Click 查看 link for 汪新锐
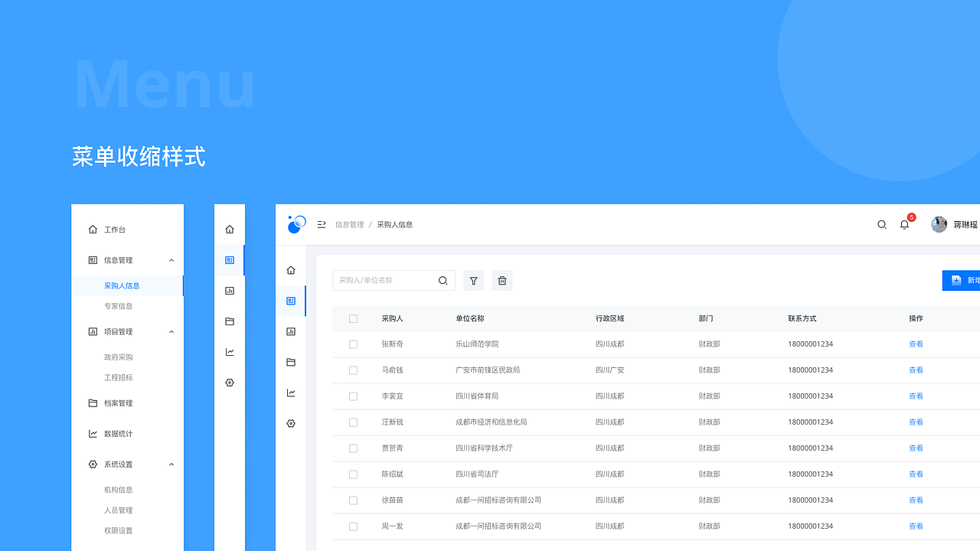980x551 pixels. point(916,422)
